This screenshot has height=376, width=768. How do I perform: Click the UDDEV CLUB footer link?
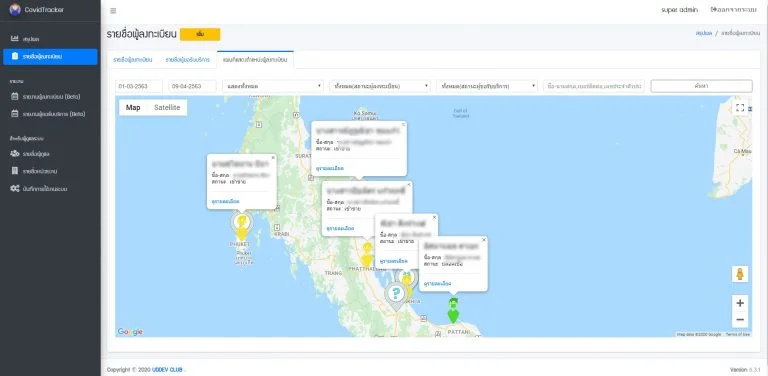click(x=167, y=370)
